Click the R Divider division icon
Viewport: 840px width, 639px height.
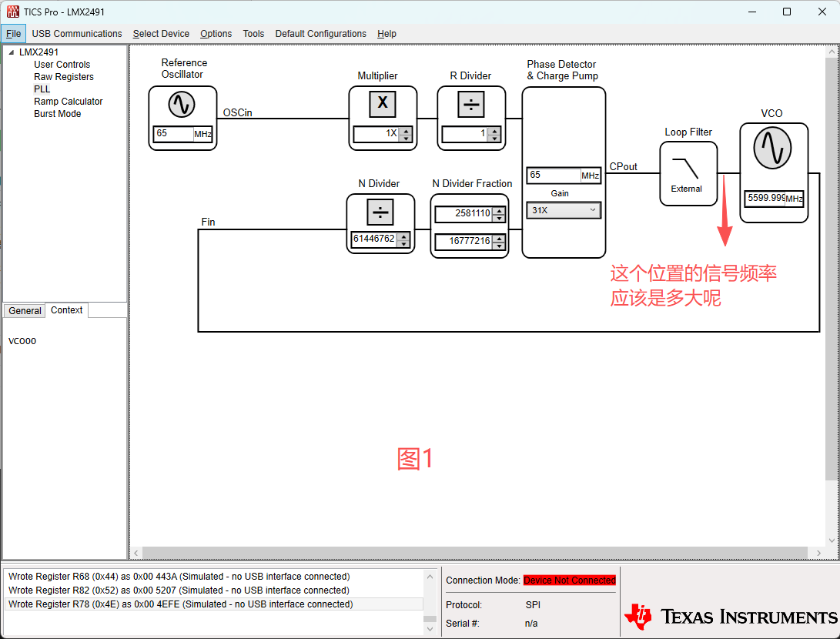[471, 104]
